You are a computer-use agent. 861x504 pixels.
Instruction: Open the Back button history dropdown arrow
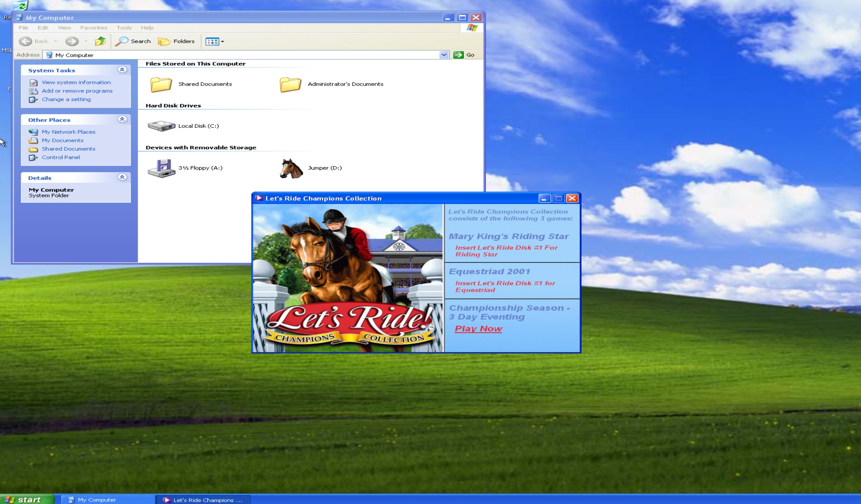coord(56,41)
